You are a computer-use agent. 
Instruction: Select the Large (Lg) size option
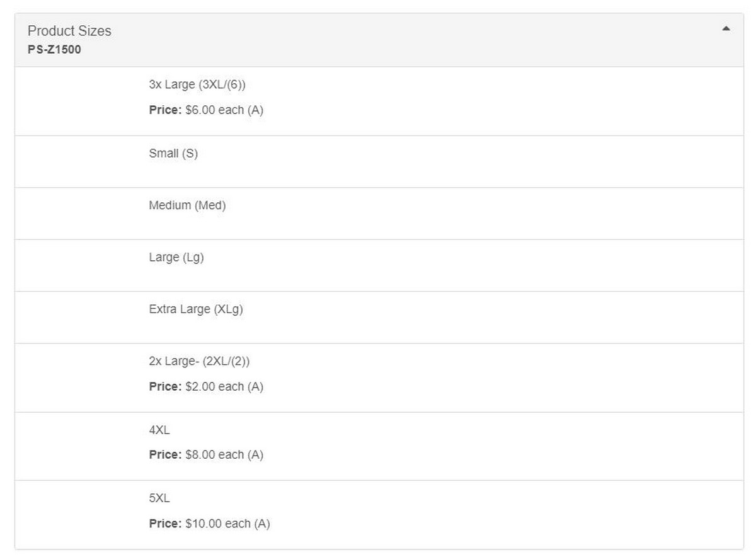(176, 257)
